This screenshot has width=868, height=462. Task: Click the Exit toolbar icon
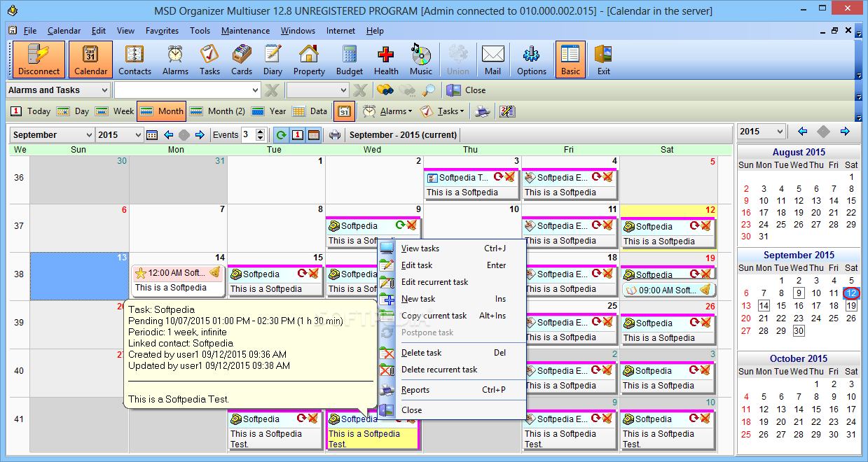[x=603, y=59]
